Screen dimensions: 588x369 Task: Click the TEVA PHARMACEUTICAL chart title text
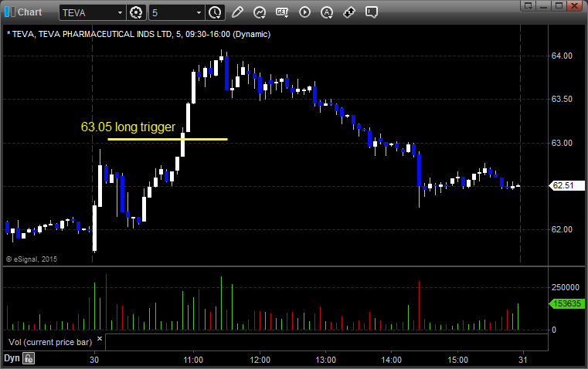click(x=138, y=34)
